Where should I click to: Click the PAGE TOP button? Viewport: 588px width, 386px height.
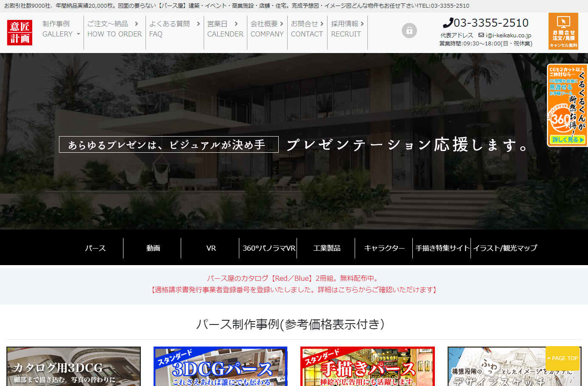(563, 358)
